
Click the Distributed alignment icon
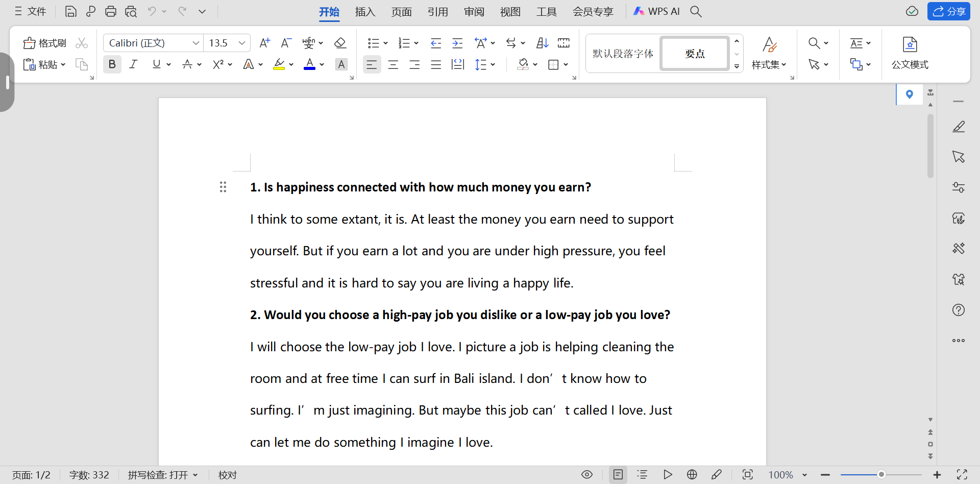pyautogui.click(x=458, y=65)
